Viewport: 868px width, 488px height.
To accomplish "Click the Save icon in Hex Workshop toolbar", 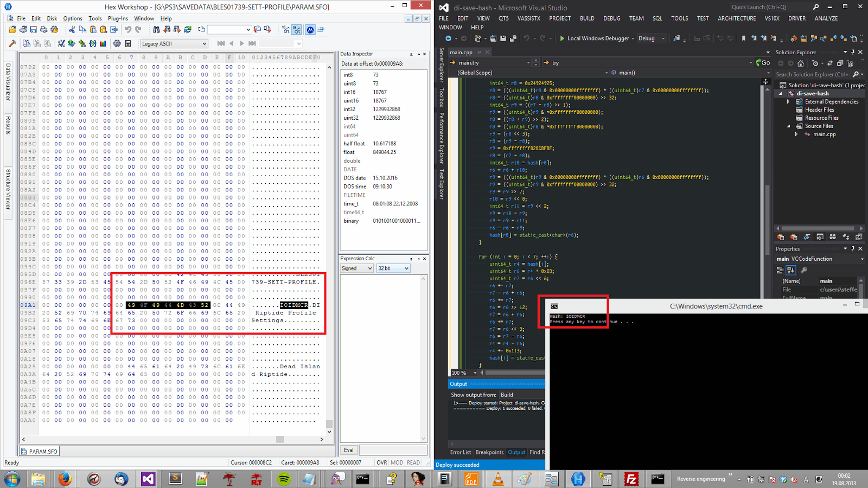I will point(33,30).
